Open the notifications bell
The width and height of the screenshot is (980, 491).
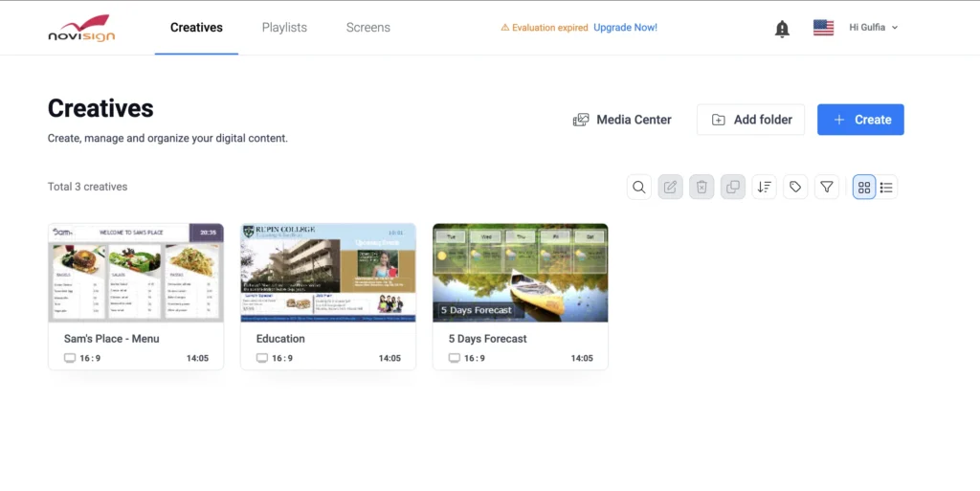click(x=782, y=29)
